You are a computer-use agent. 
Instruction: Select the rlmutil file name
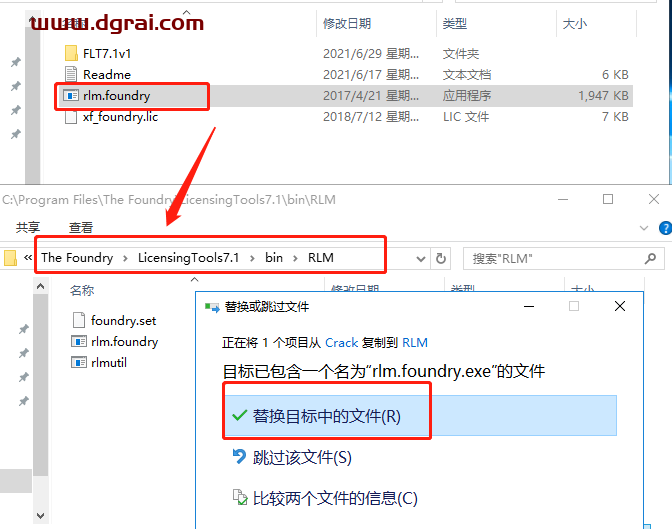point(109,363)
